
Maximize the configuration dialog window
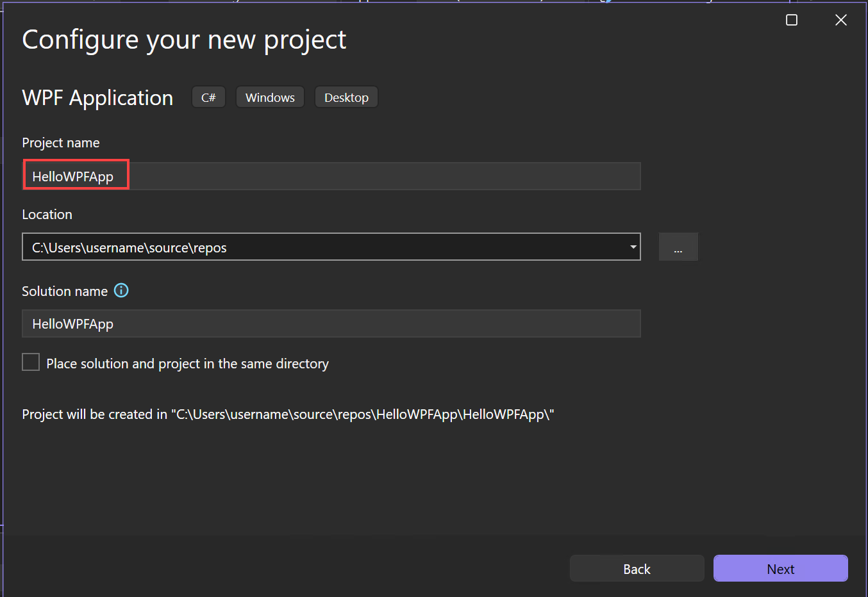[x=791, y=20]
